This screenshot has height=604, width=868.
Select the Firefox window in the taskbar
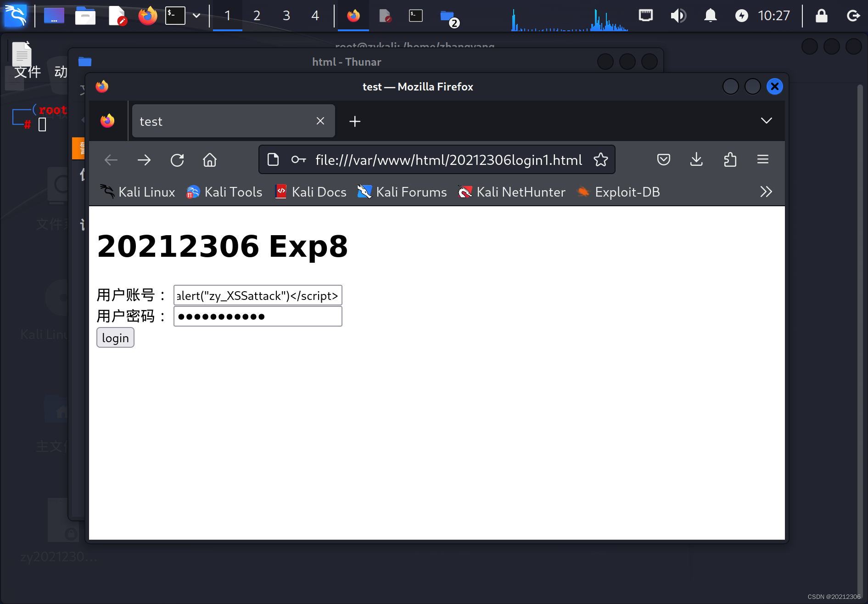click(353, 16)
